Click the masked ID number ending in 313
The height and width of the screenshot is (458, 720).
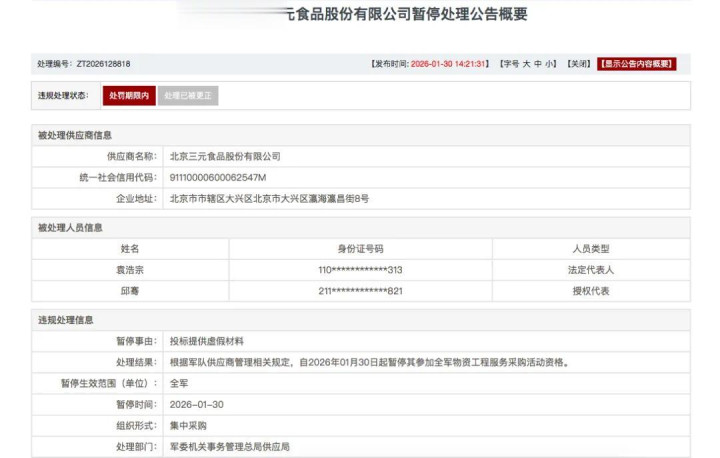[x=360, y=270]
